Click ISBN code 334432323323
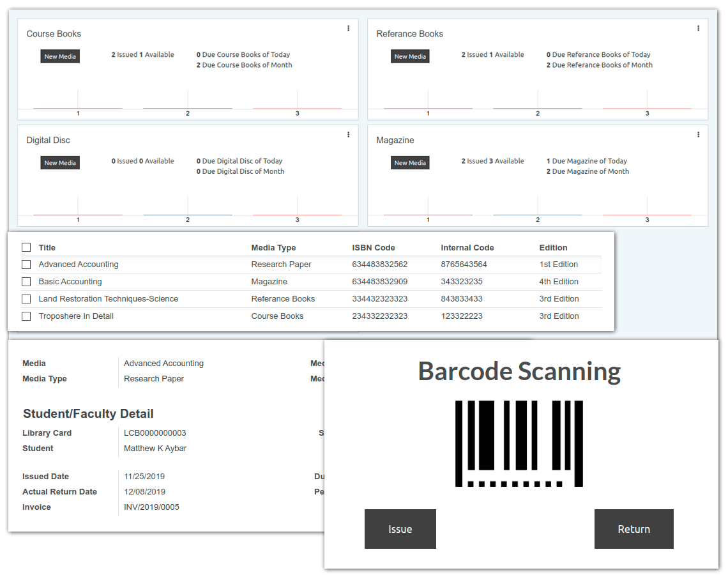 tap(380, 298)
